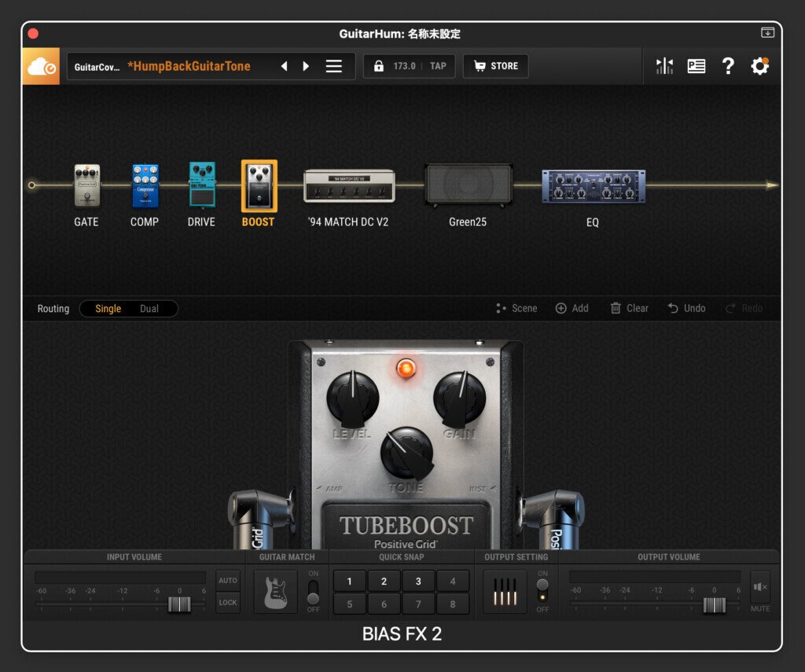Select the COMP compressor pedal
Screen dimensions: 805x672
[x=145, y=185]
